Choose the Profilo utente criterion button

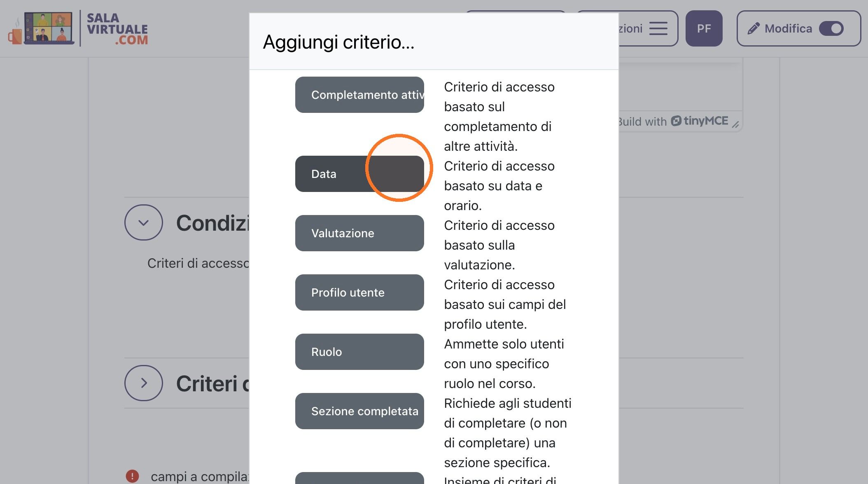pos(359,292)
